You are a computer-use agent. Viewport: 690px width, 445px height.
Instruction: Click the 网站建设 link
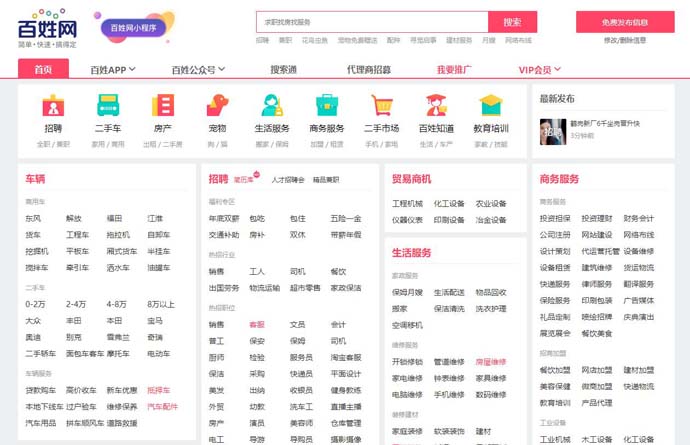597,235
